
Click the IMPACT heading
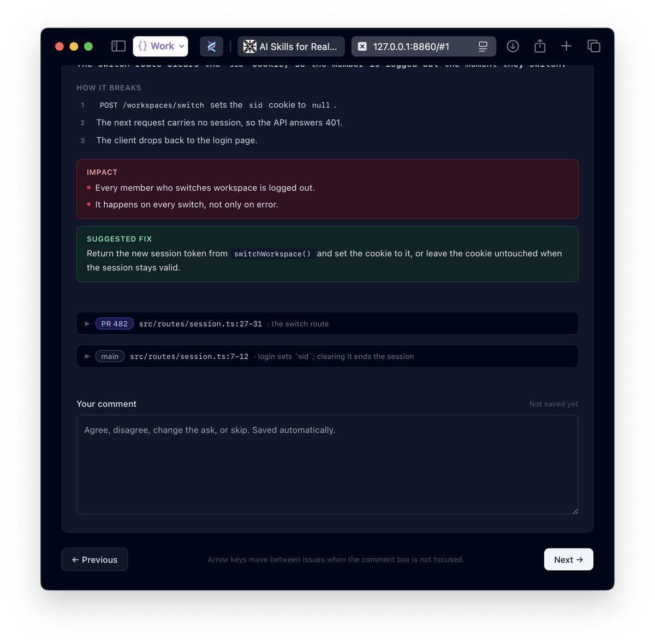tap(102, 172)
